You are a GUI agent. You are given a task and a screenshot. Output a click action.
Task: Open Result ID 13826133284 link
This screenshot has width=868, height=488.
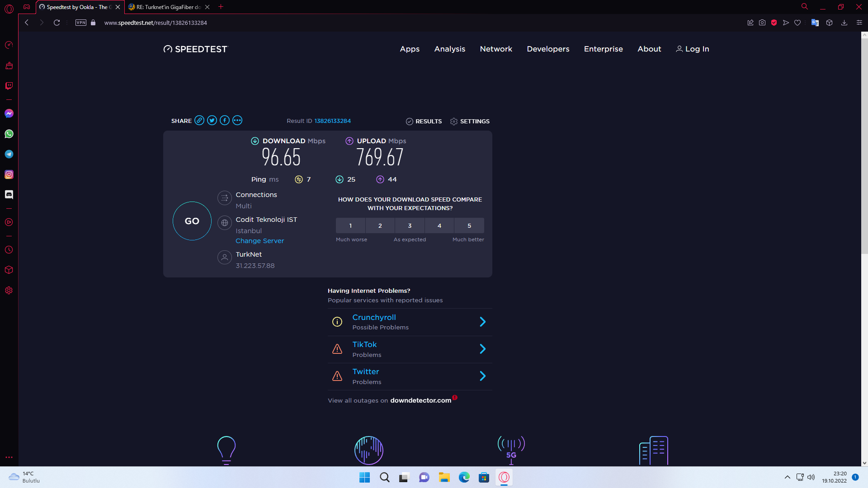pyautogui.click(x=332, y=121)
